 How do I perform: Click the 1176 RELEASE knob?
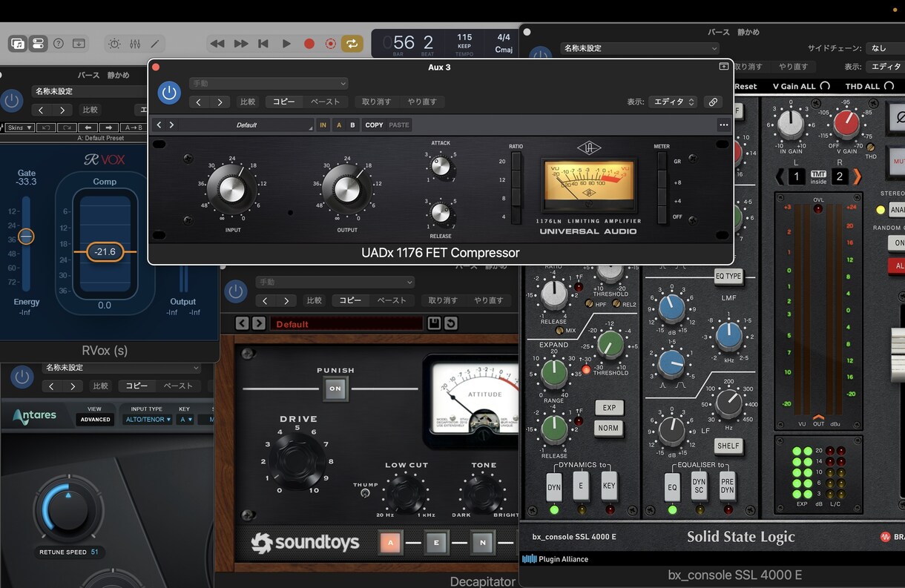(x=441, y=213)
